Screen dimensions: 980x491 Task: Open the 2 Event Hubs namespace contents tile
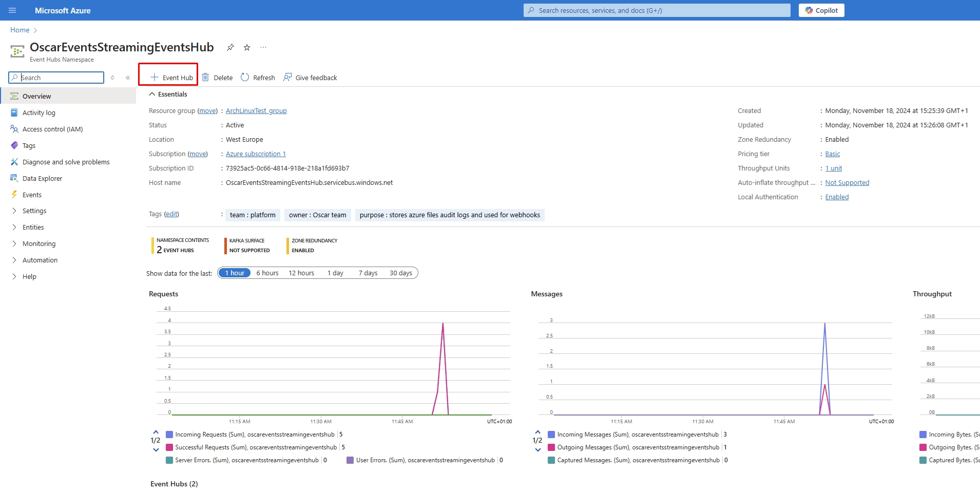click(x=180, y=245)
